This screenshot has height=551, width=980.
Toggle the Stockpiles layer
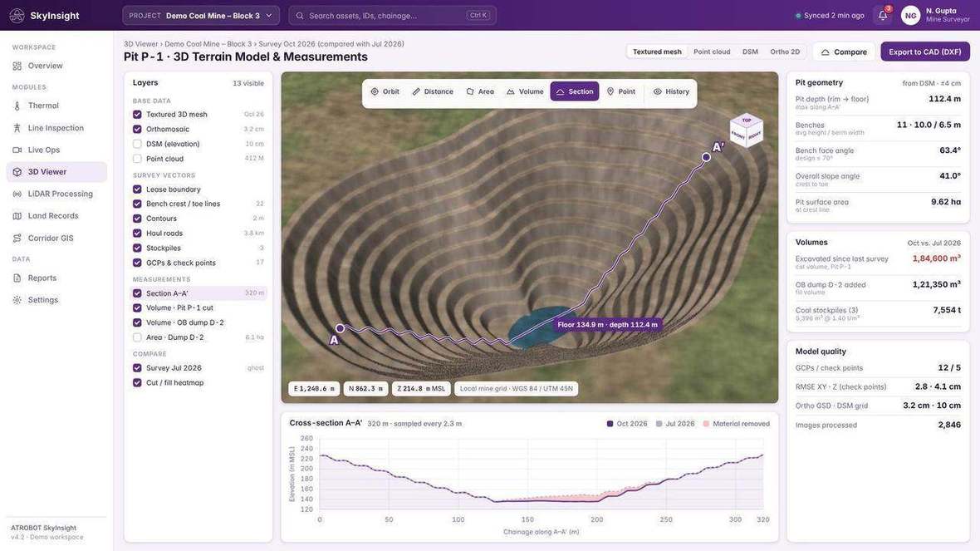[x=137, y=248]
